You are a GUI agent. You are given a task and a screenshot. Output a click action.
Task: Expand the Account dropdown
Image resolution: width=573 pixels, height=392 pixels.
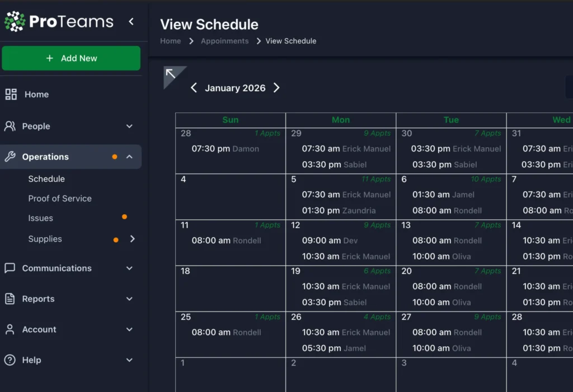129,329
